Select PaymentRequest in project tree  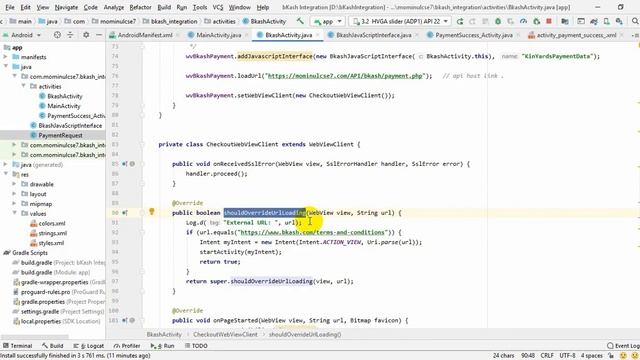point(60,136)
